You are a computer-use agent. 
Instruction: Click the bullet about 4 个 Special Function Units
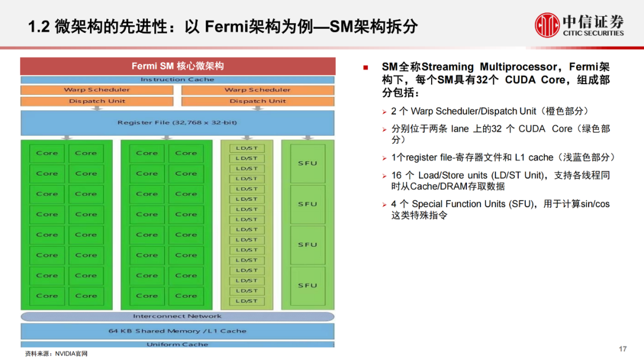click(500, 210)
